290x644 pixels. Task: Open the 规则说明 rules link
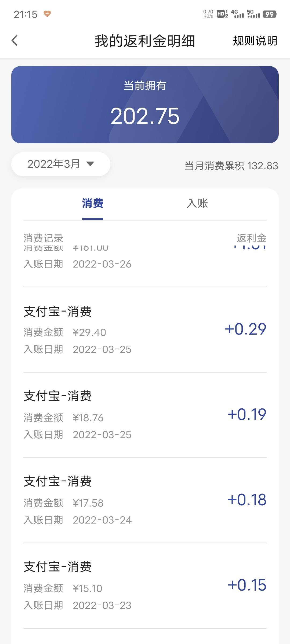pos(255,41)
